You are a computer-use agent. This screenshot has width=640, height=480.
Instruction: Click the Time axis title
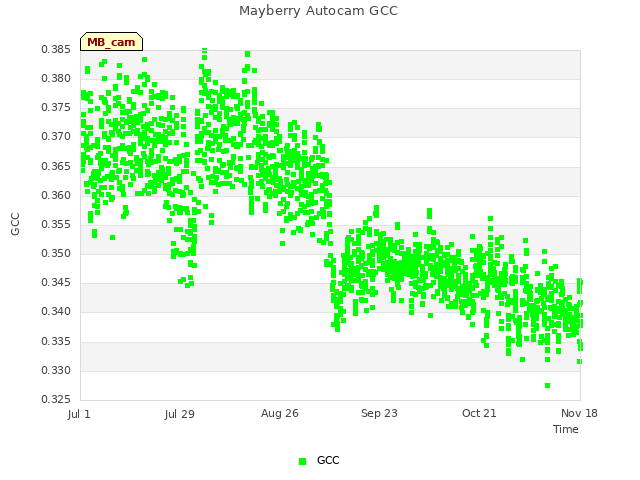(x=566, y=429)
